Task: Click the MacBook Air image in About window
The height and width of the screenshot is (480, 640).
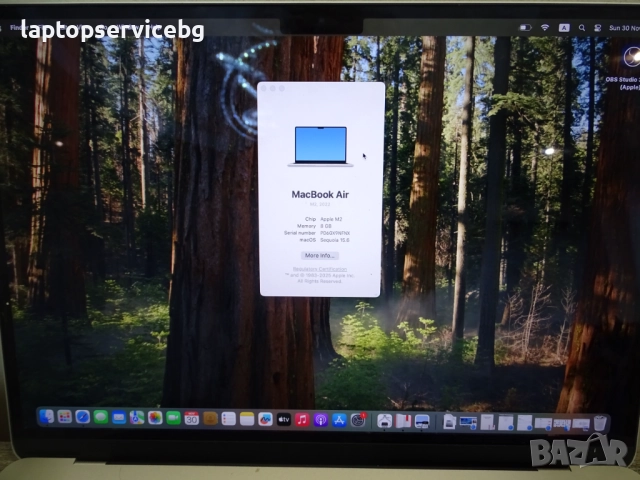Action: point(320,146)
